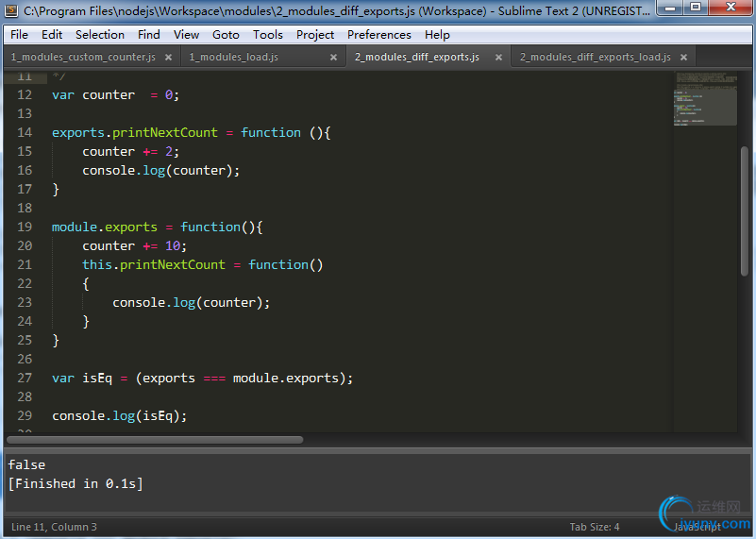The height and width of the screenshot is (539, 756).
Task: Maximize the Sublime Text window
Action: click(x=696, y=8)
